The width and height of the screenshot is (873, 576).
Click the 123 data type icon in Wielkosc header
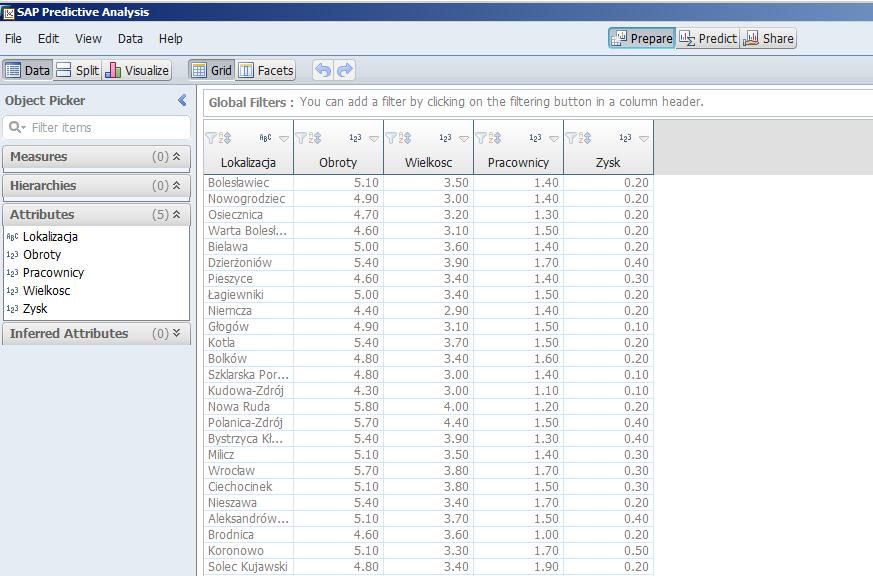click(445, 138)
